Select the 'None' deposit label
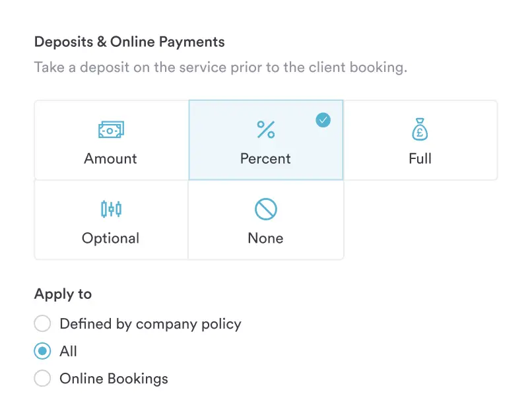The image size is (532, 419). point(265,238)
